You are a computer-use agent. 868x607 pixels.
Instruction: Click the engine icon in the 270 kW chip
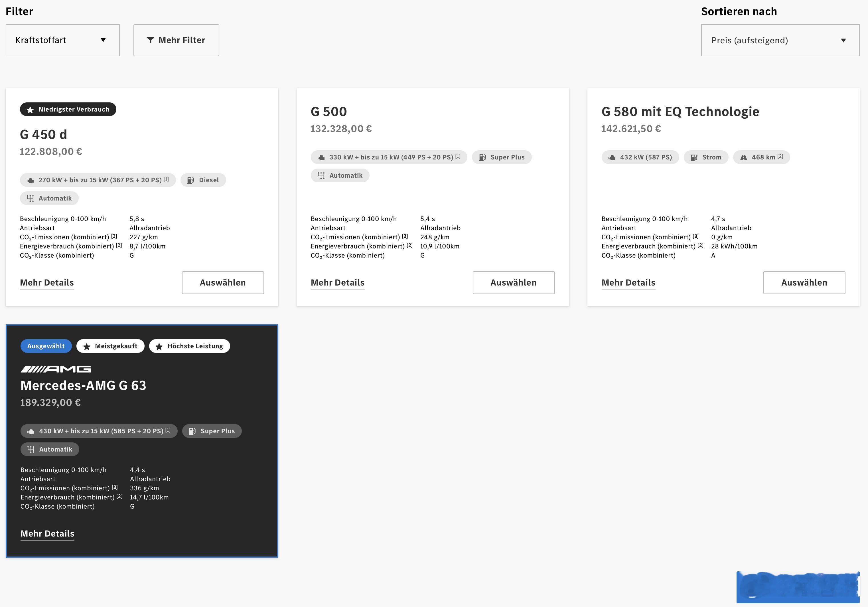click(30, 180)
